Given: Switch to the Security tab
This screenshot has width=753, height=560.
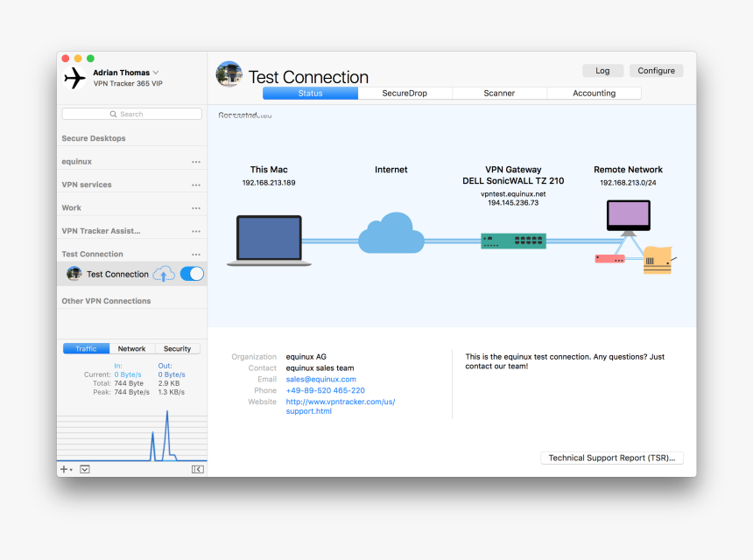Looking at the screenshot, I should [x=177, y=349].
